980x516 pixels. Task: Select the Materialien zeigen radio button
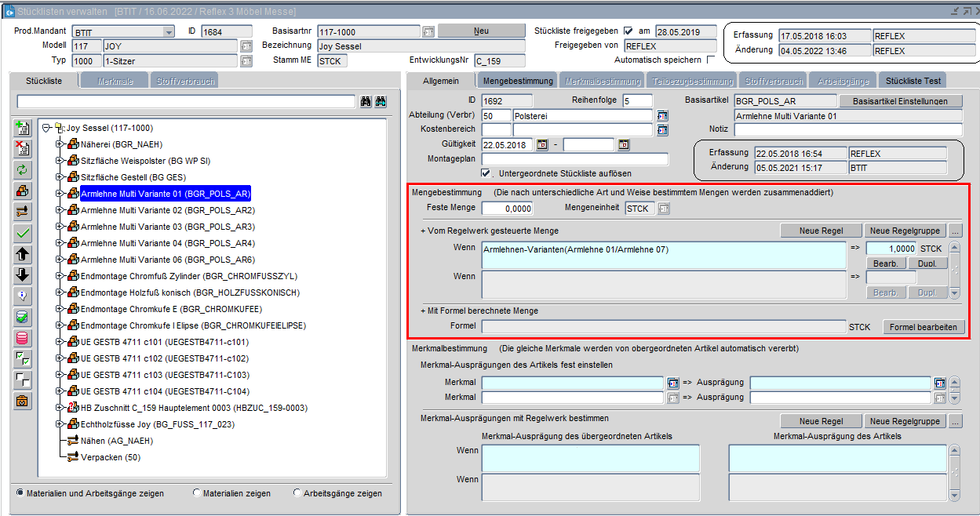196,493
